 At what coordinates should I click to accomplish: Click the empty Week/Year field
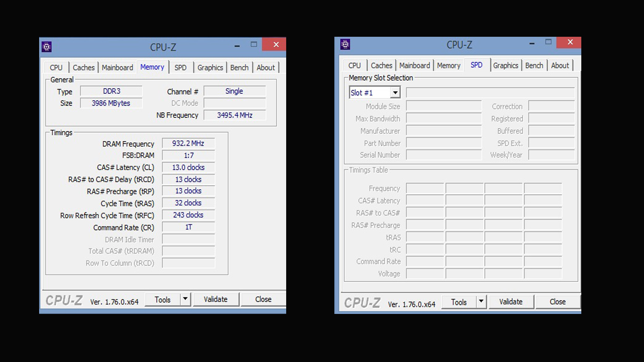[552, 155]
